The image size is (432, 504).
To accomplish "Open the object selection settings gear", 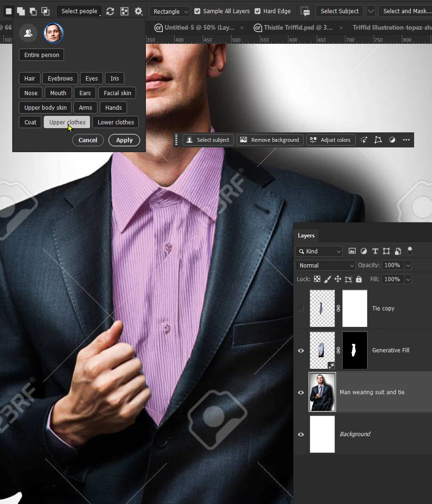I will click(x=138, y=11).
